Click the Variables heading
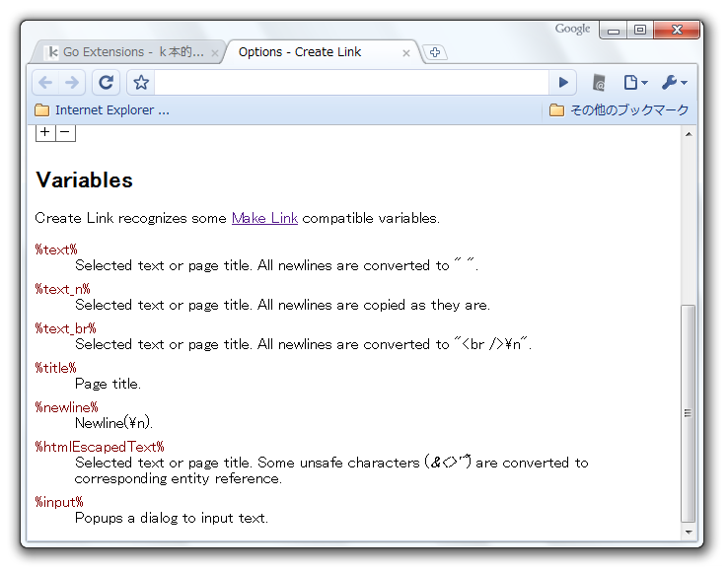 coord(85,180)
